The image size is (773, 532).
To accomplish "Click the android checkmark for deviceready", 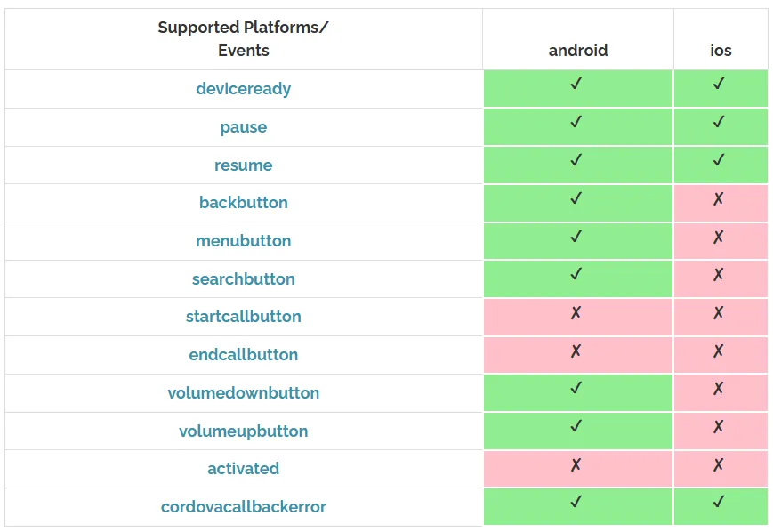I will point(576,84).
